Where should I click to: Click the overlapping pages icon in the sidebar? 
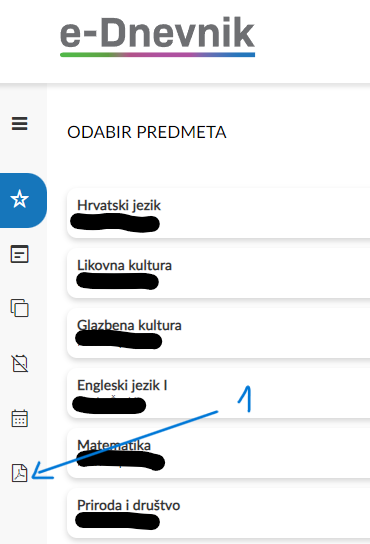[19, 308]
